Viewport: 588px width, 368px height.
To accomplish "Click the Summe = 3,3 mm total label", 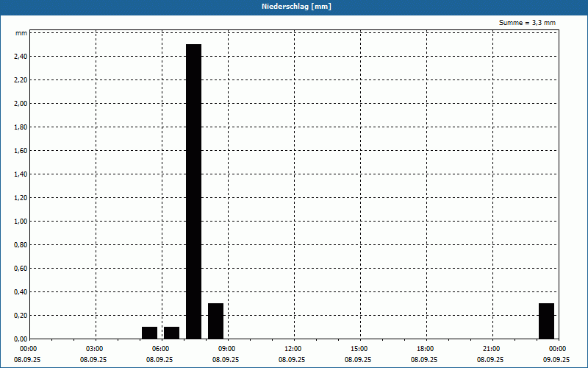I will click(x=527, y=23).
